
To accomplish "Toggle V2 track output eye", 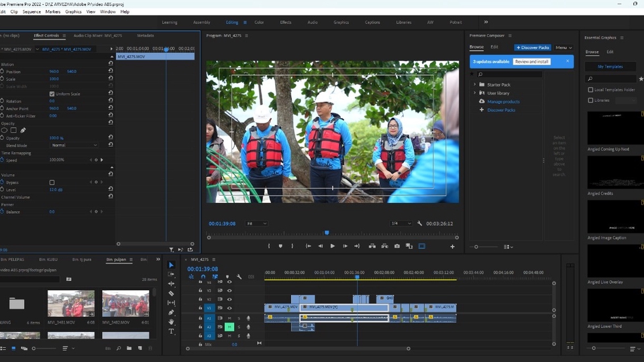I will click(229, 299).
